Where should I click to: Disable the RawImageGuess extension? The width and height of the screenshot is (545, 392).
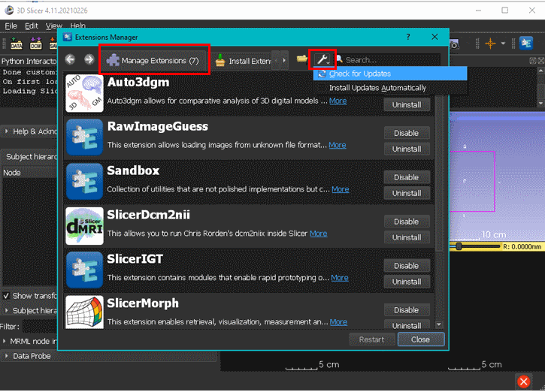407,133
